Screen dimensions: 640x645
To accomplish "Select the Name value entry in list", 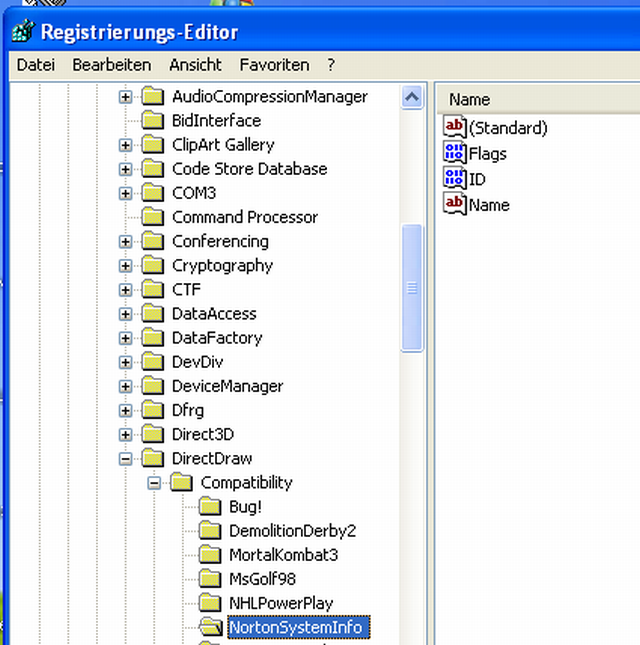I will pyautogui.click(x=489, y=205).
